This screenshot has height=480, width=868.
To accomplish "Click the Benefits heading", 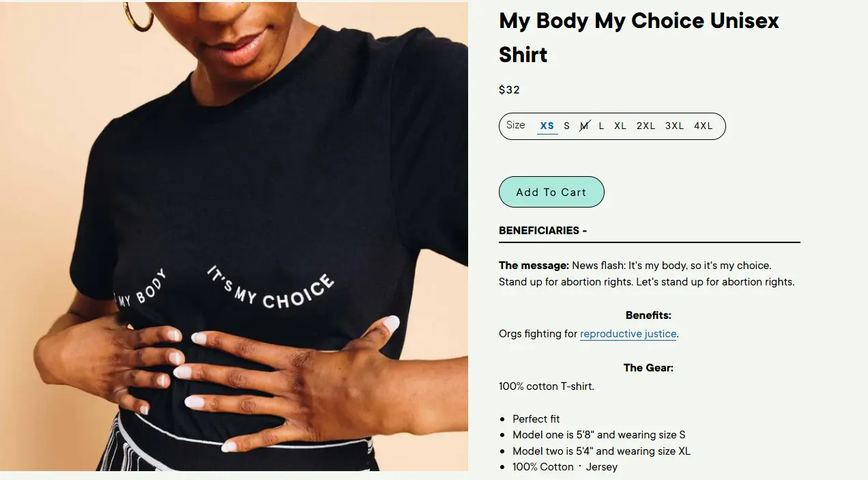I will pos(648,315).
